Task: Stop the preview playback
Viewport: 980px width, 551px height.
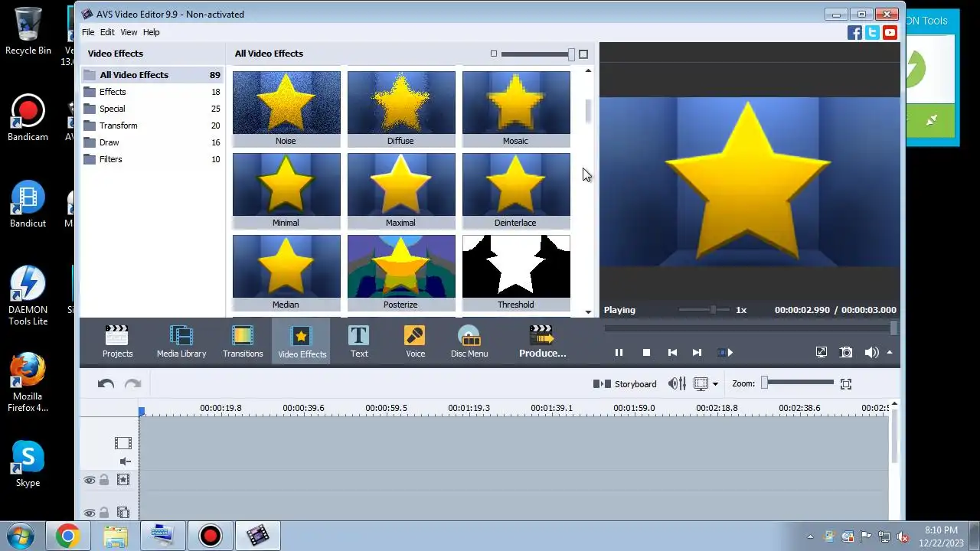Action: coord(646,353)
